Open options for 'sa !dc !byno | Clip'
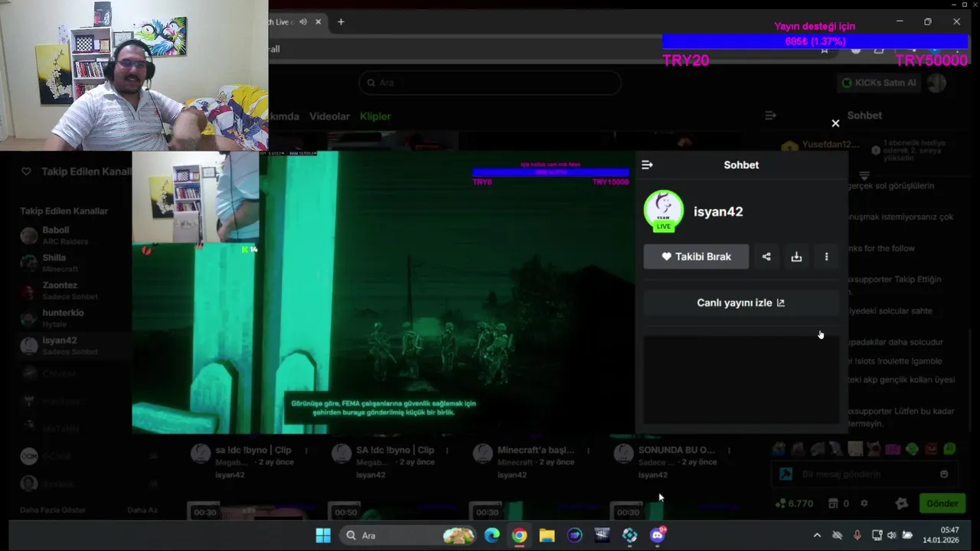 click(x=306, y=451)
